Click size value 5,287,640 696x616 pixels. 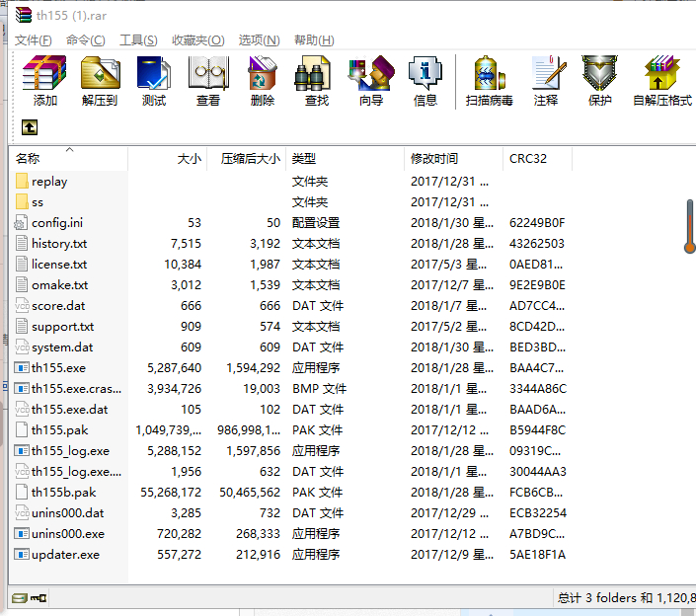tap(175, 368)
